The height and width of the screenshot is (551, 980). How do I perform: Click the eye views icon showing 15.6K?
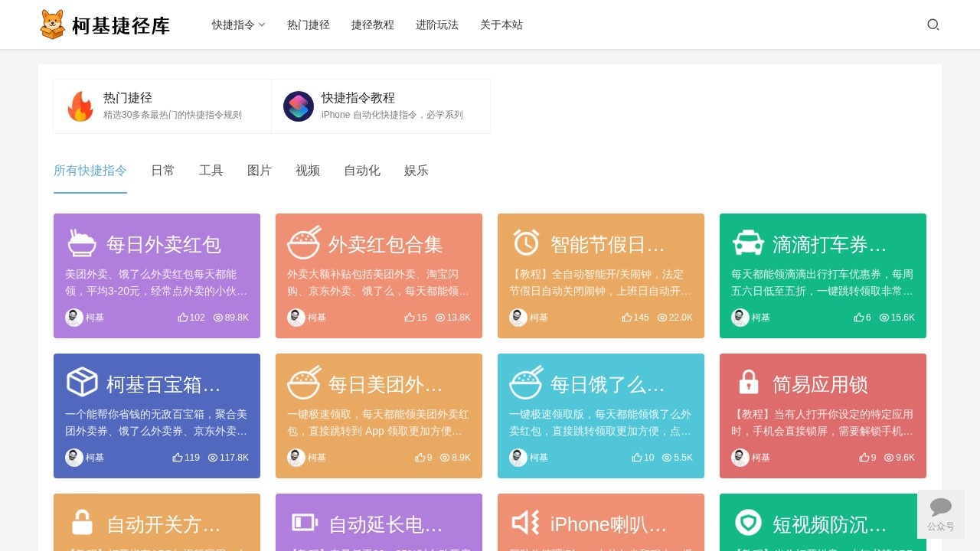[884, 318]
